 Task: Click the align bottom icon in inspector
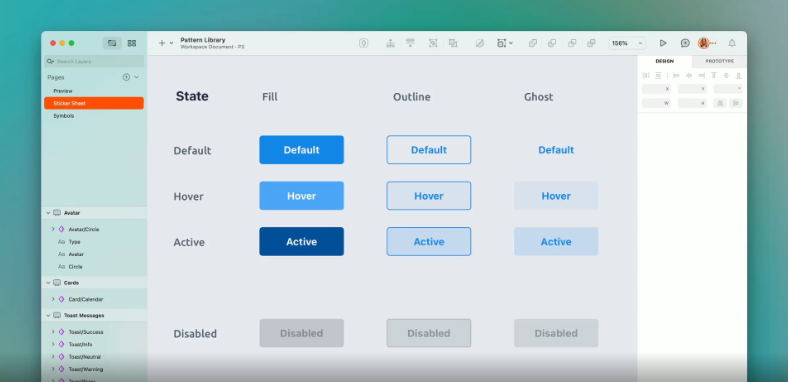tap(738, 75)
